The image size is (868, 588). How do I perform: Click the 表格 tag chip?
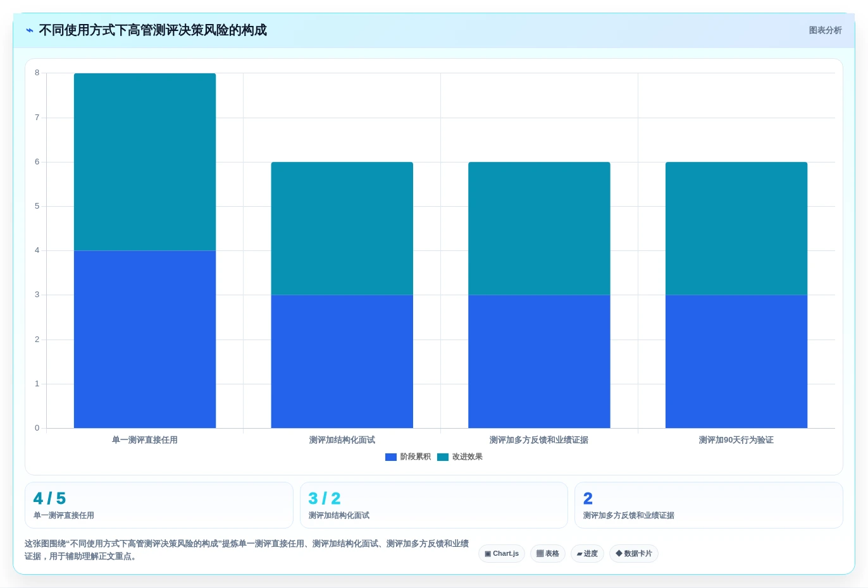[548, 554]
